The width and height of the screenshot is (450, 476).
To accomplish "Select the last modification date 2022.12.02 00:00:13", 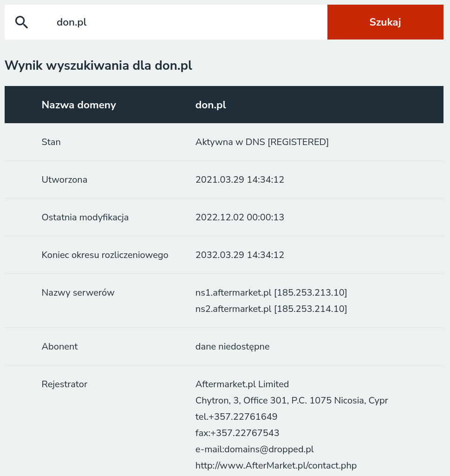I will 240,217.
